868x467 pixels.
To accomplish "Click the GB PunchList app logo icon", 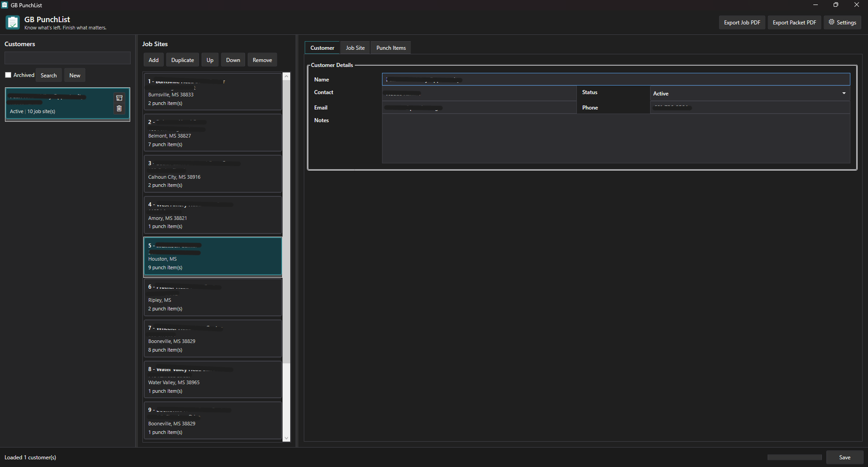I will coord(13,22).
